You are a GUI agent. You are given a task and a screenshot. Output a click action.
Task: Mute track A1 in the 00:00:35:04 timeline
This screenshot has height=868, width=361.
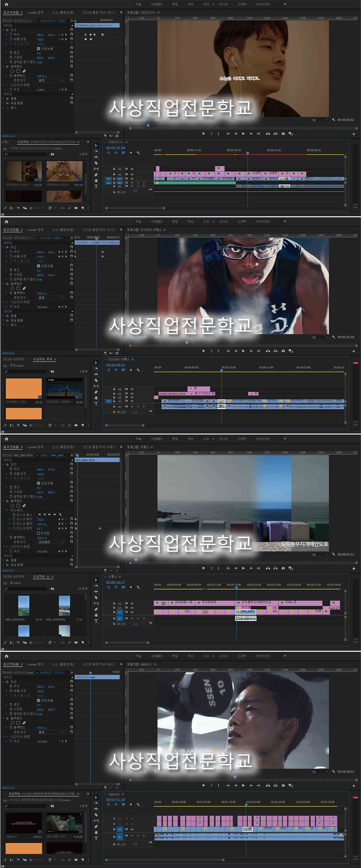(132, 183)
